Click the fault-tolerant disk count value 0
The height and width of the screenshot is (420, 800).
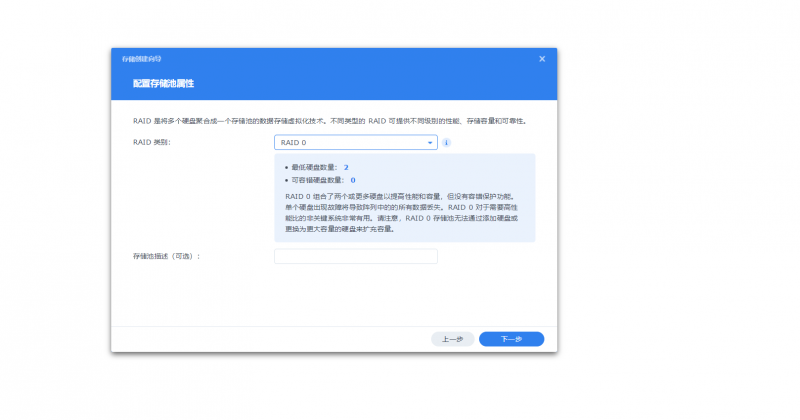[x=353, y=180]
